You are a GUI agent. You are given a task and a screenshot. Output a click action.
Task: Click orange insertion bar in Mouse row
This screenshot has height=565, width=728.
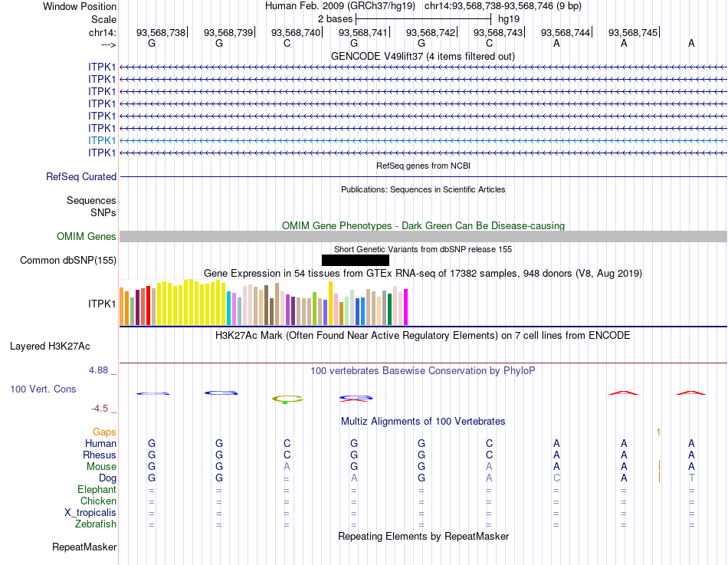[659, 466]
